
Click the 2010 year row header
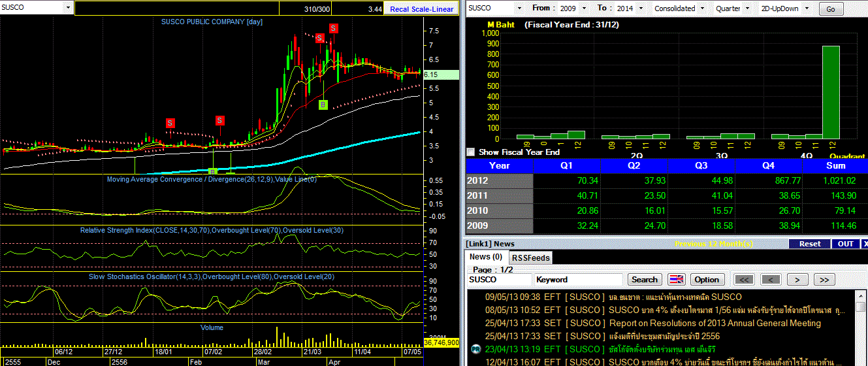tap(499, 210)
